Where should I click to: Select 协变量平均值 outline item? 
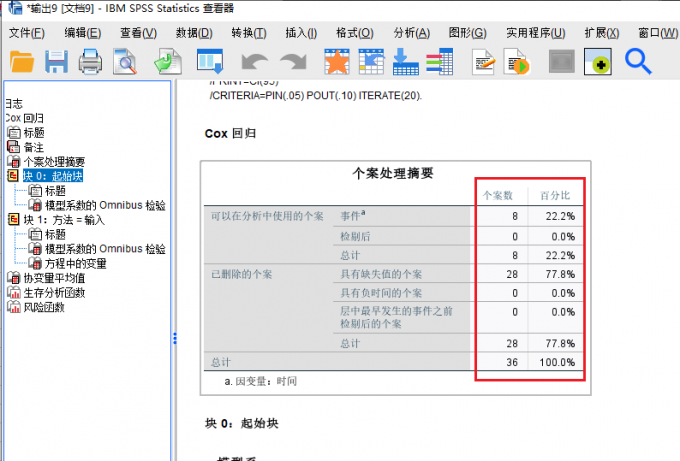[54, 278]
